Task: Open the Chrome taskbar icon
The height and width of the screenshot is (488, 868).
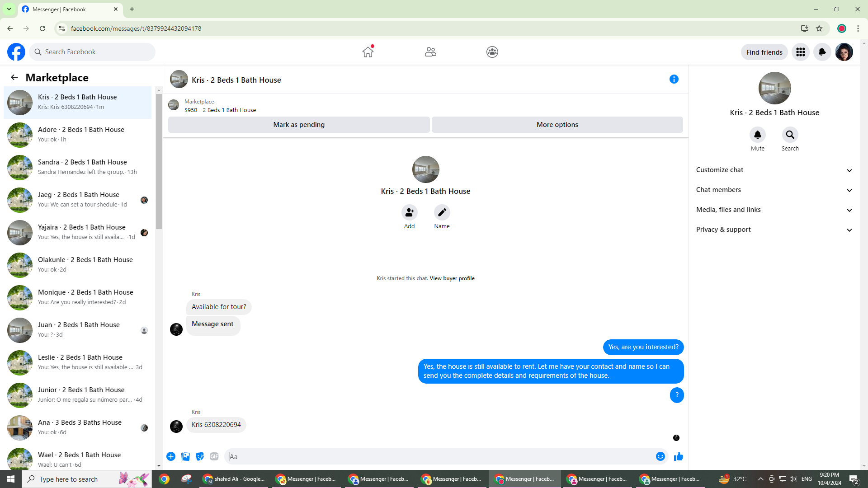Action: (x=164, y=479)
